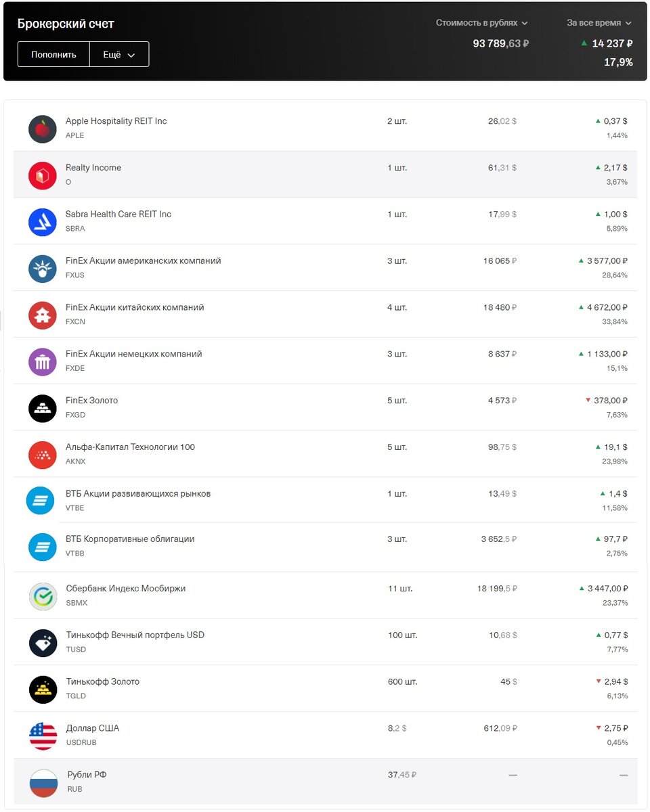Click the FinEx китайских компаний star icon

point(42,315)
